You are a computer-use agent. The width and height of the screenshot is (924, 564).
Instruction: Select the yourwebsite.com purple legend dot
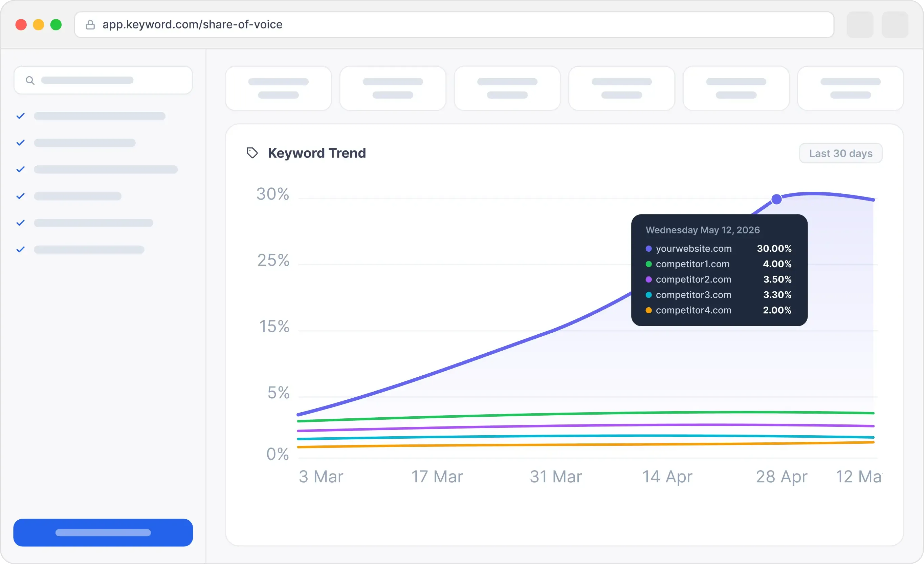[x=648, y=248]
